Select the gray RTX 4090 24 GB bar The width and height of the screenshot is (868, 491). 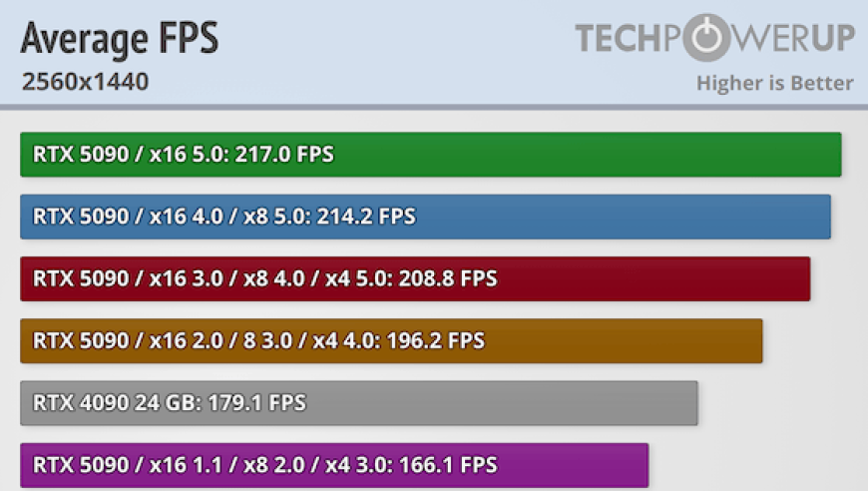click(x=359, y=402)
